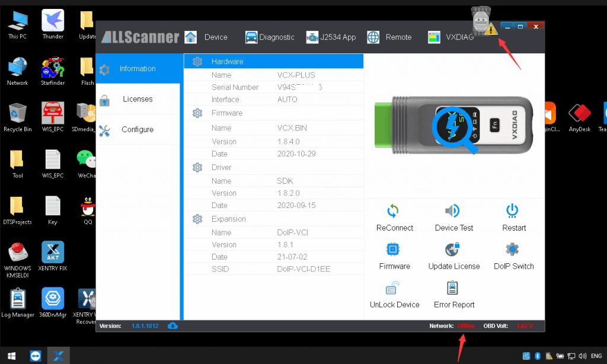Click version number 1.8.1.1012
This screenshot has width=607, height=364.
[x=145, y=325]
